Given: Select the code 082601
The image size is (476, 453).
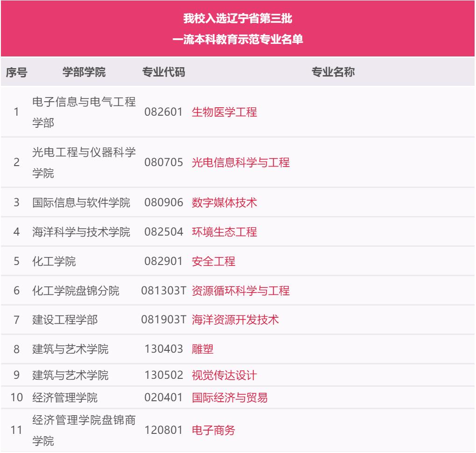Looking at the screenshot, I should pos(163,112).
